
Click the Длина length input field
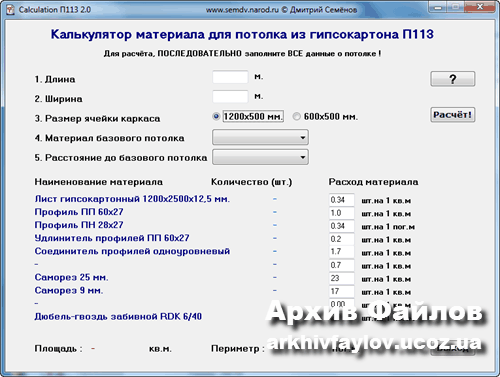pos(230,77)
